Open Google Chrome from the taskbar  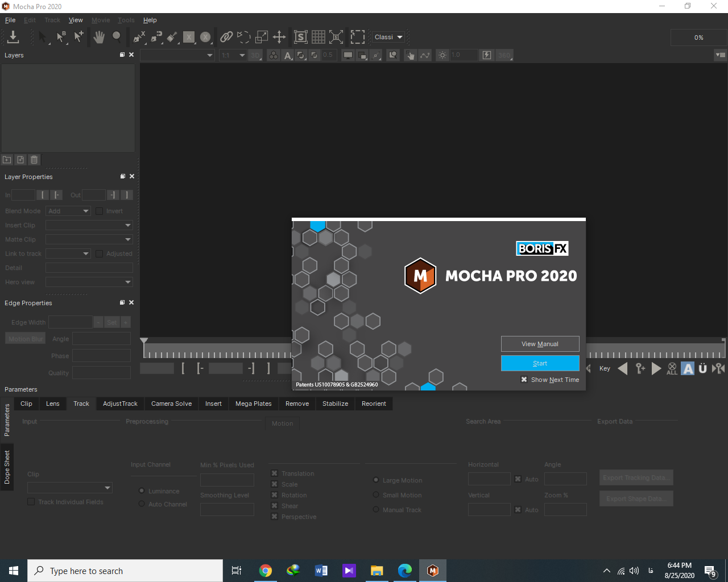(266, 571)
